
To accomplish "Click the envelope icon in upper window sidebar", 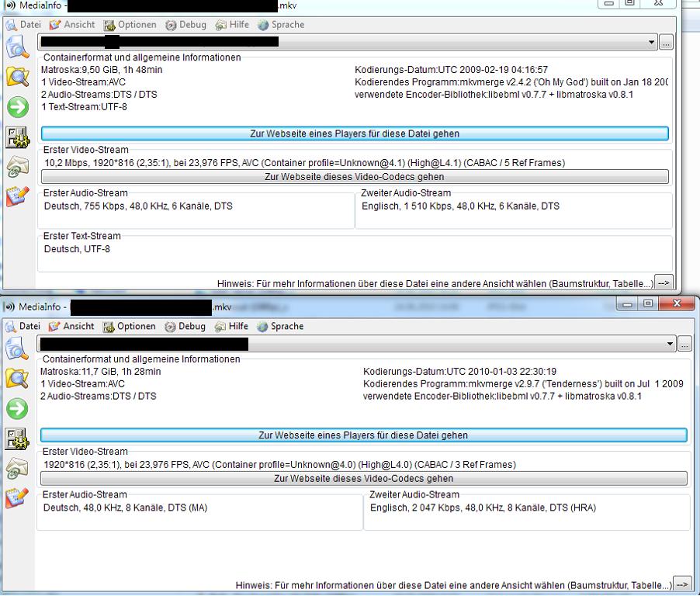I will [x=17, y=167].
